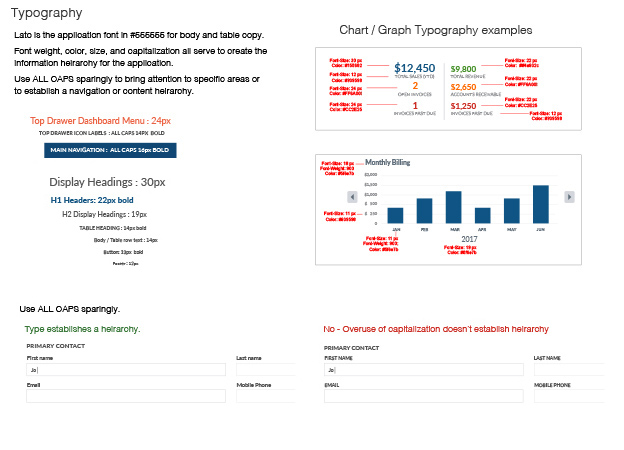Select the orange $2,650 accounts receivable value

463,87
